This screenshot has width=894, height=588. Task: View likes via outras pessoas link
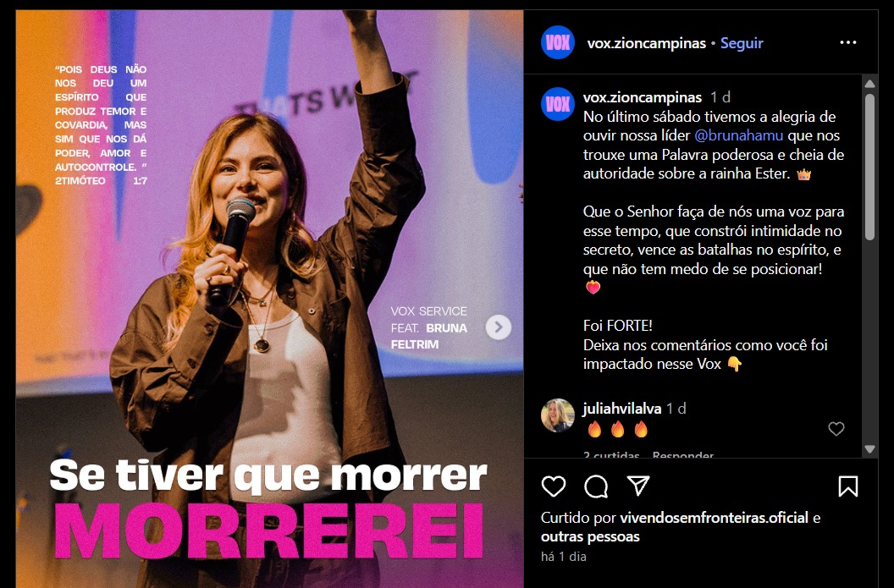tap(590, 536)
